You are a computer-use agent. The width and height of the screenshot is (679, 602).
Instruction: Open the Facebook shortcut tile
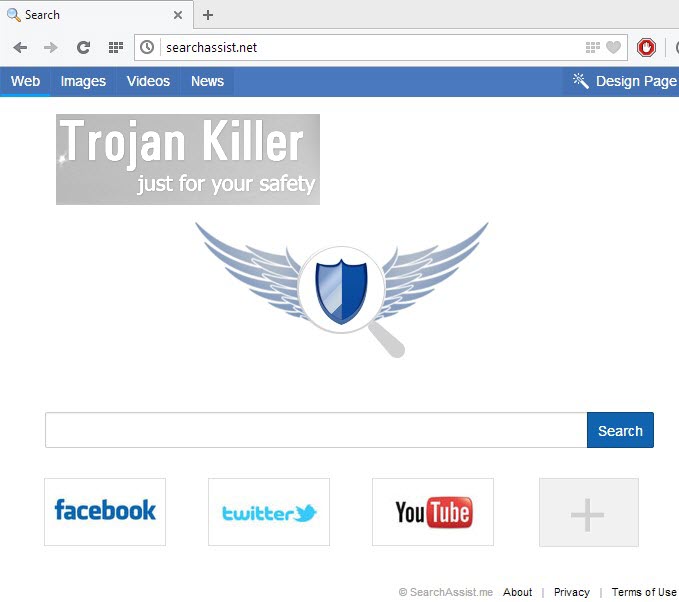(x=105, y=512)
